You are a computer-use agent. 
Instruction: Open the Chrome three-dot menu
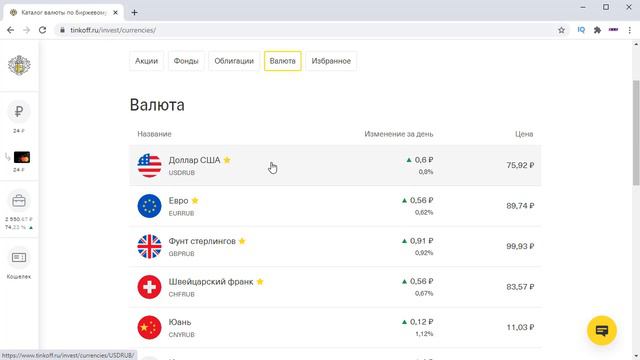click(x=629, y=30)
